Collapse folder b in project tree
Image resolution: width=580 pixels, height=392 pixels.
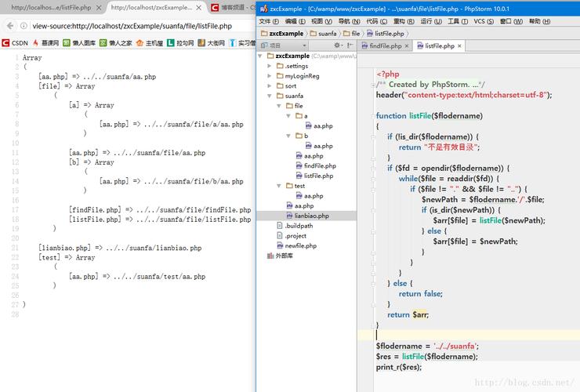pyautogui.click(x=288, y=136)
